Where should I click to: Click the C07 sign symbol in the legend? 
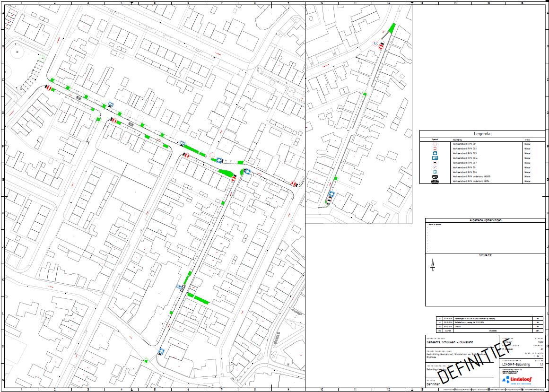(x=435, y=163)
